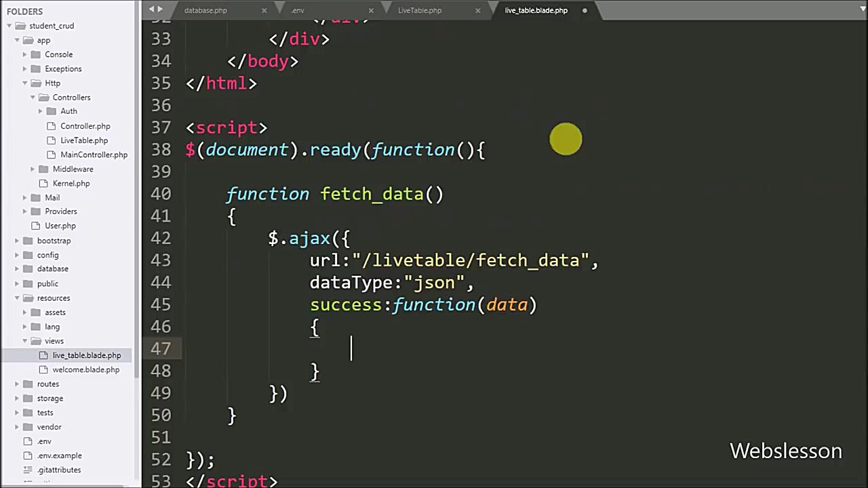Click the .gitattributes file icon

pos(28,470)
